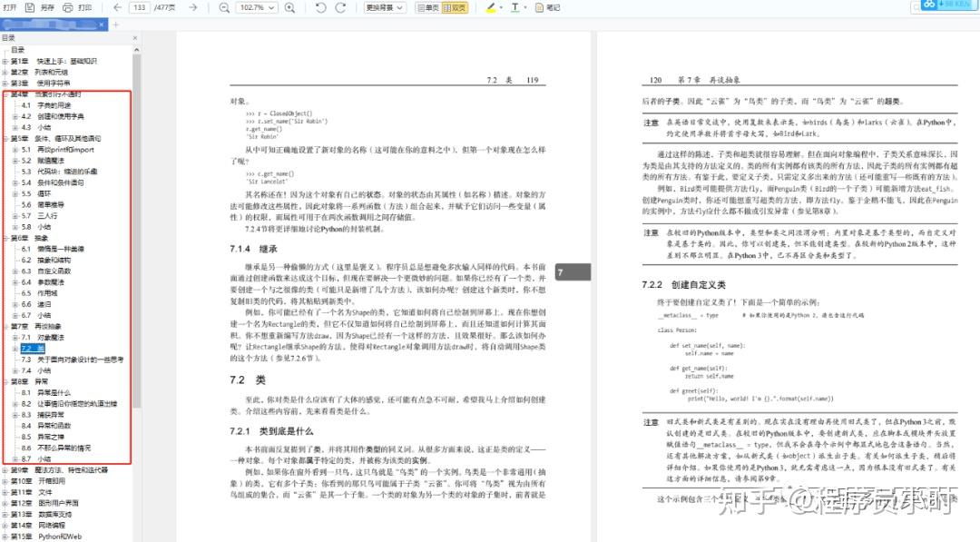
Task: Jump to section 7.2 类 in outline
Action: [34, 348]
